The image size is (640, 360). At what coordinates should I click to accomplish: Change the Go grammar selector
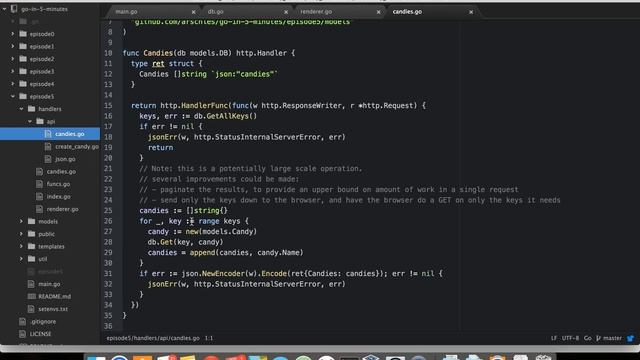(x=587, y=338)
